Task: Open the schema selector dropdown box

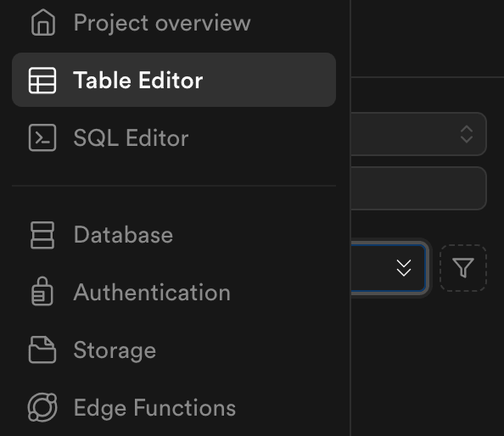Action: (x=419, y=134)
